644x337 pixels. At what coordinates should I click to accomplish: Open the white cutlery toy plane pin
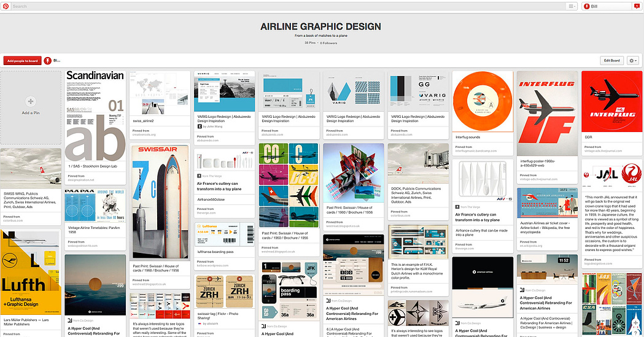pyautogui.click(x=483, y=180)
